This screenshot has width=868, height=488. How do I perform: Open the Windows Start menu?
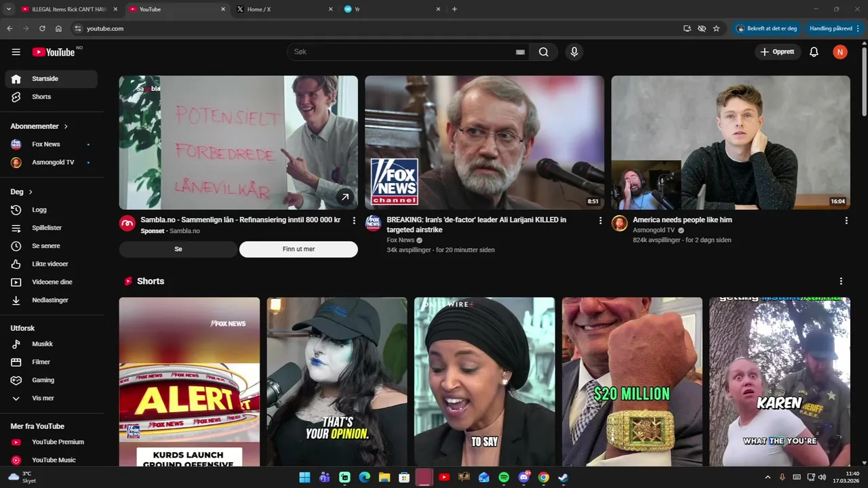click(x=304, y=477)
